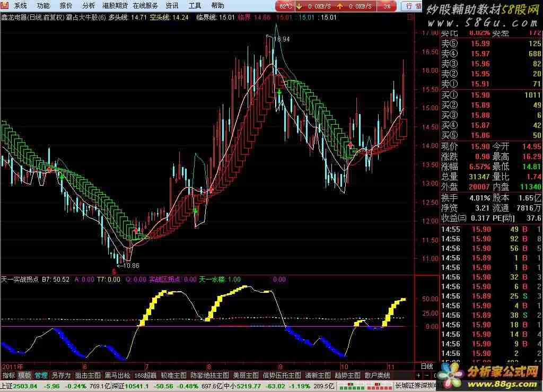Click the first red-green market breadth indicator
Viewport: 543px width, 392px height.
351,386
